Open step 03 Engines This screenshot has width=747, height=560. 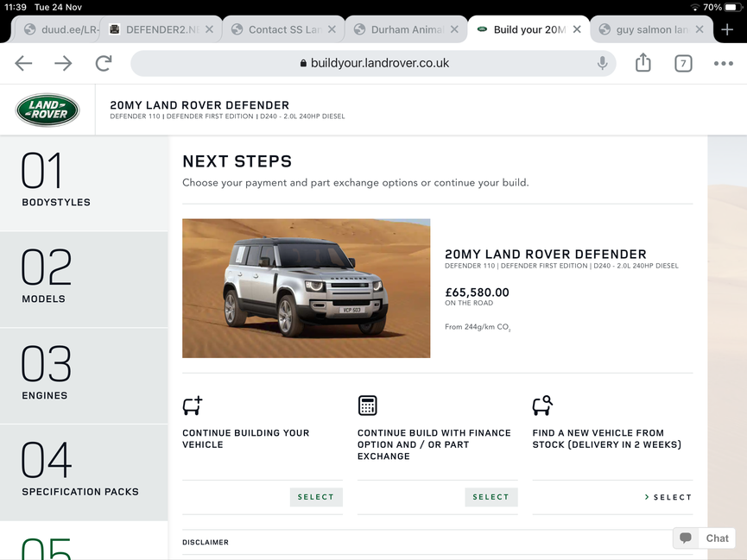click(84, 376)
